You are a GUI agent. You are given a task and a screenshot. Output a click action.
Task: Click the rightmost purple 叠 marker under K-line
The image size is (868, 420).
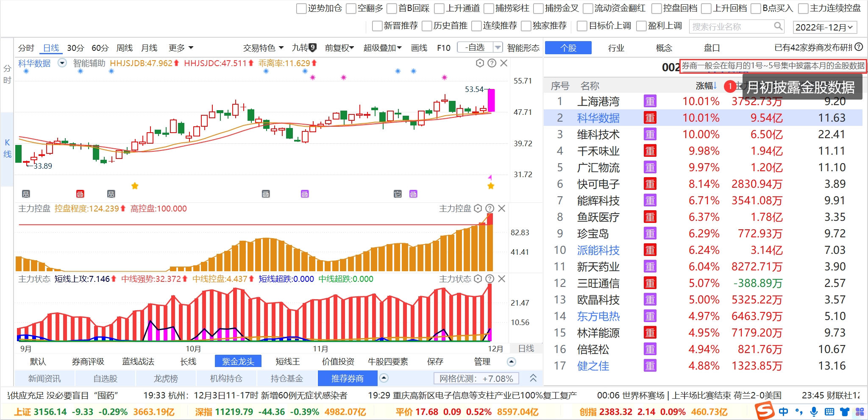pyautogui.click(x=413, y=194)
